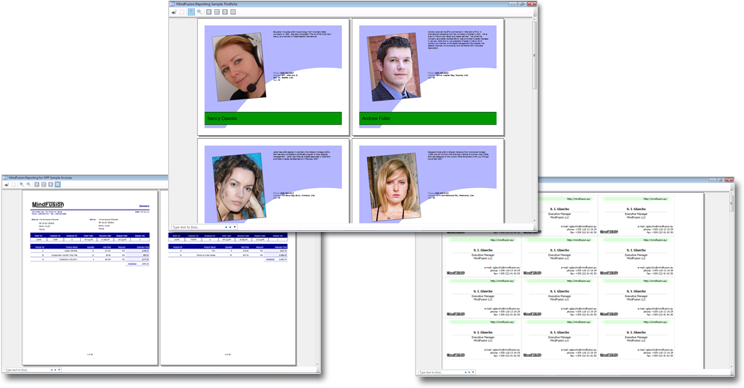Select Andrew Fuller's portrait photo
Screen dimensions: 744x388
coord(394,66)
